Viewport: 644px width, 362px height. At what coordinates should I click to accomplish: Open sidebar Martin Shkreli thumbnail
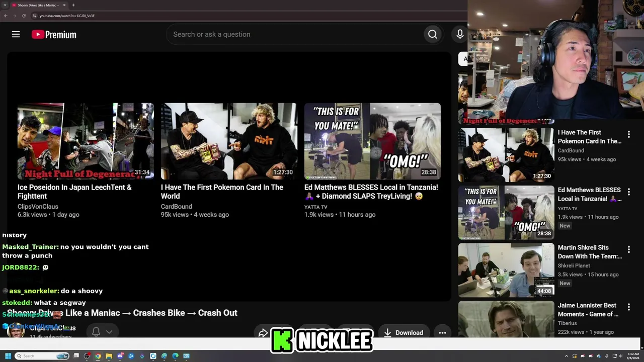click(x=506, y=270)
